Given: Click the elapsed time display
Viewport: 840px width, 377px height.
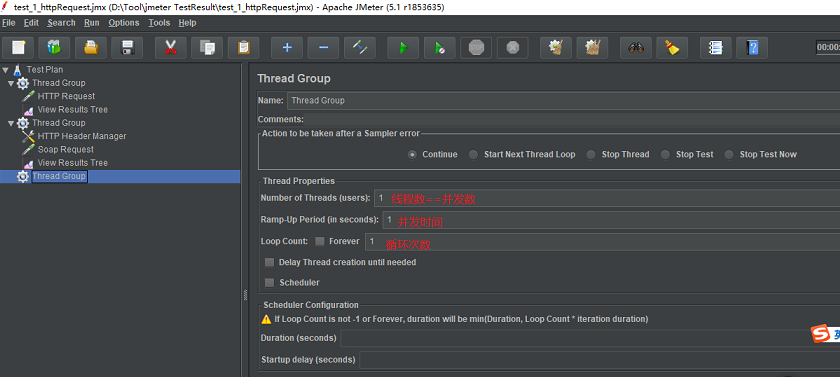Looking at the screenshot, I should [828, 48].
